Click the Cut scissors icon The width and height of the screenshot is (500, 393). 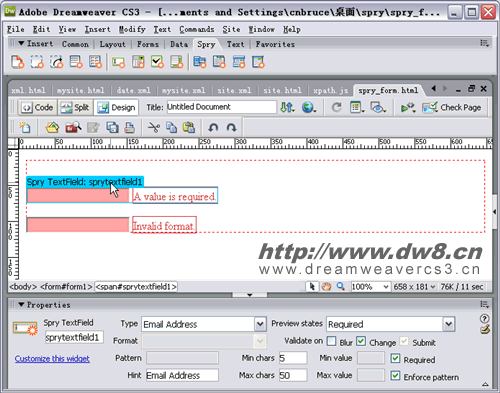tap(154, 127)
